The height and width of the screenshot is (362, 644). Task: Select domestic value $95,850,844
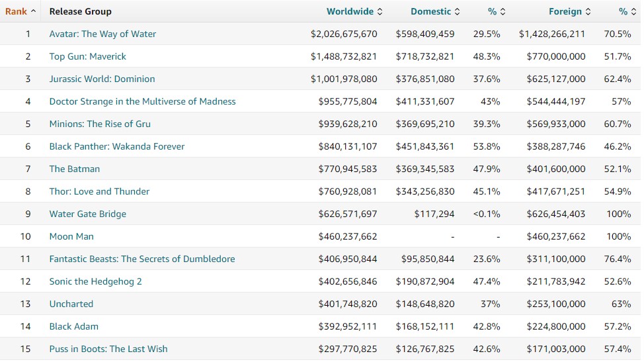coord(428,259)
